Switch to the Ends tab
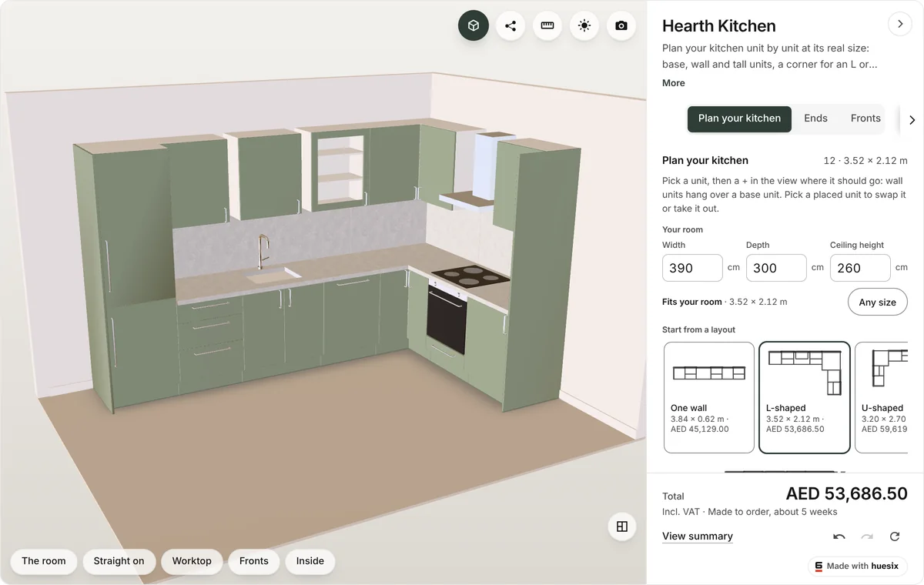 815,119
